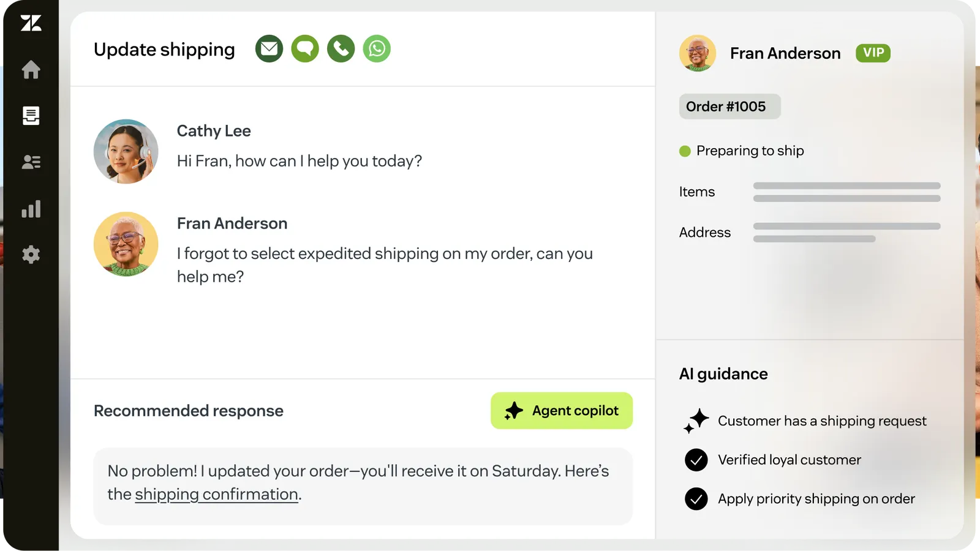
Task: Click the Agent copilot button
Action: tap(561, 410)
